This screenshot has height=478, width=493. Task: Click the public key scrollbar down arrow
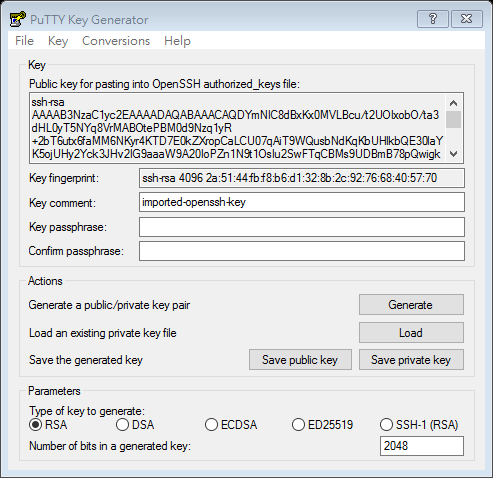(453, 154)
